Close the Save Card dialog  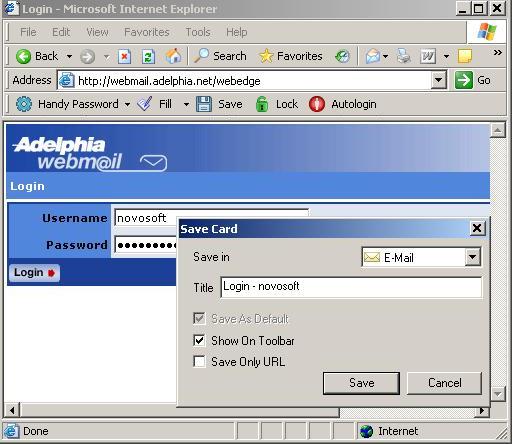tap(477, 229)
